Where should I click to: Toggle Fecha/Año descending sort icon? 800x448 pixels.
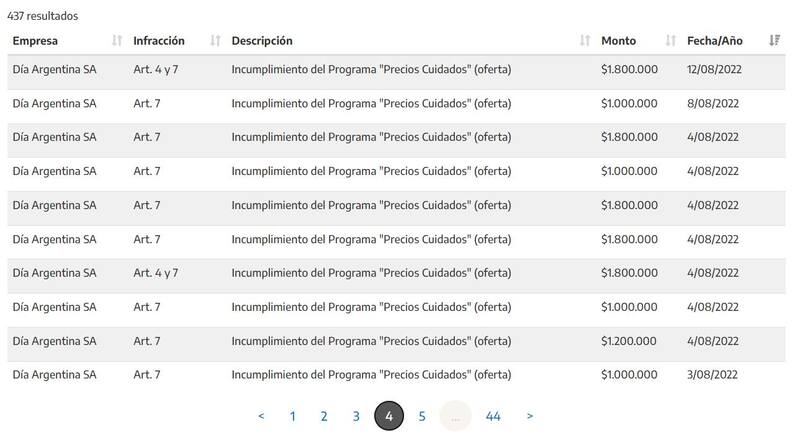774,41
